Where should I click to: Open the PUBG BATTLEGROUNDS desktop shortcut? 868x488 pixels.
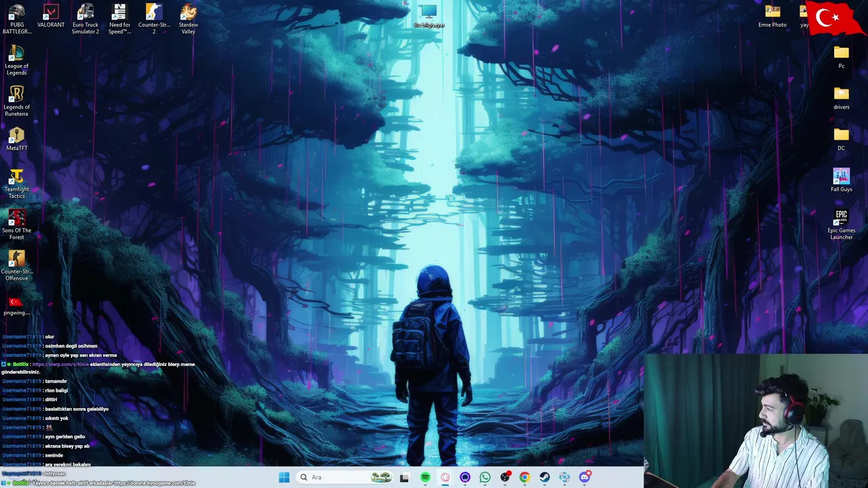click(17, 19)
